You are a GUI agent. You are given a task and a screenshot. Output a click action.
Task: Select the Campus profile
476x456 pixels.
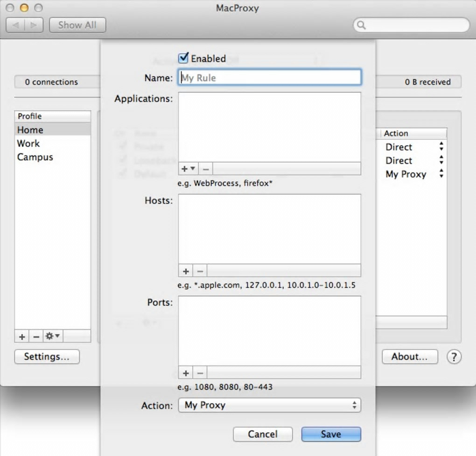(x=53, y=157)
